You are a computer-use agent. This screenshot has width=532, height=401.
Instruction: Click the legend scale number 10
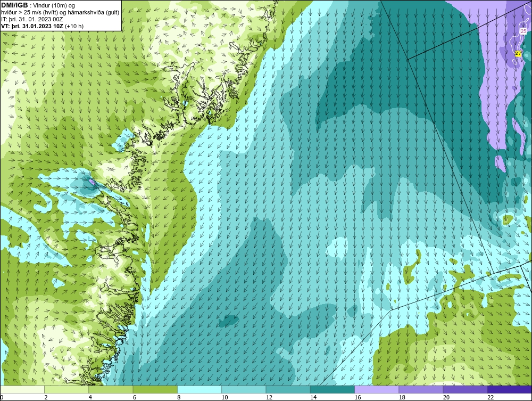click(x=225, y=398)
